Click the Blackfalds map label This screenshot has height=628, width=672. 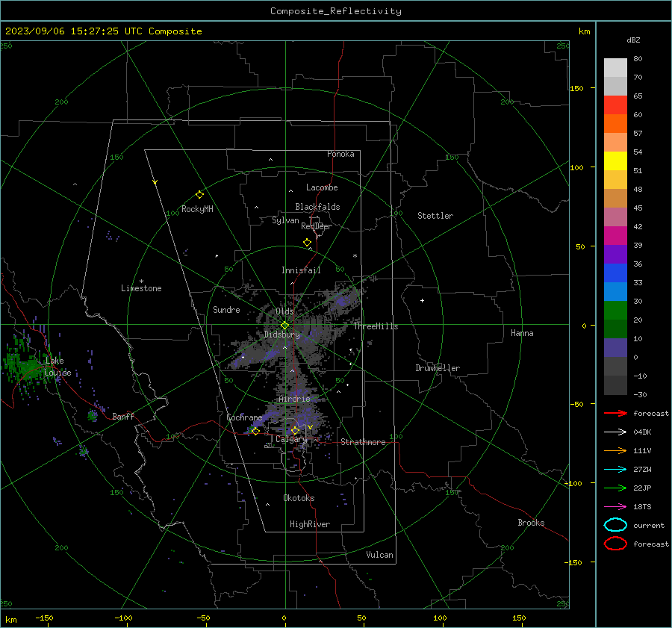[x=317, y=207]
